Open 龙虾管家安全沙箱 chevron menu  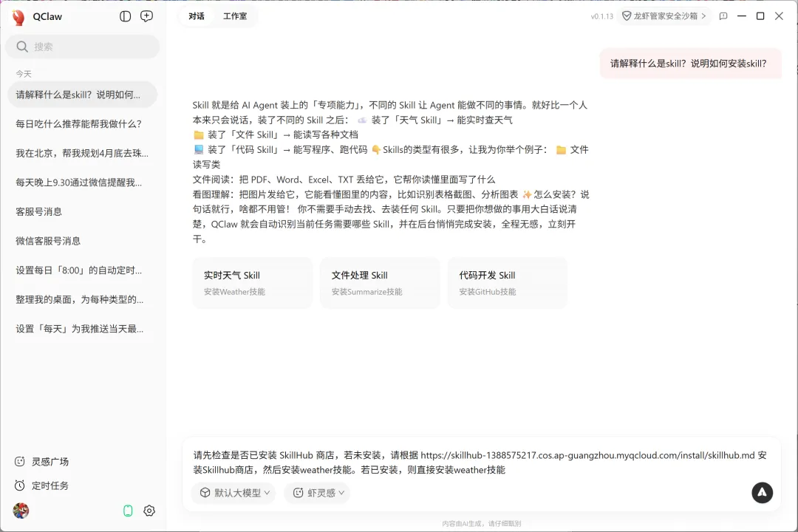(x=703, y=16)
